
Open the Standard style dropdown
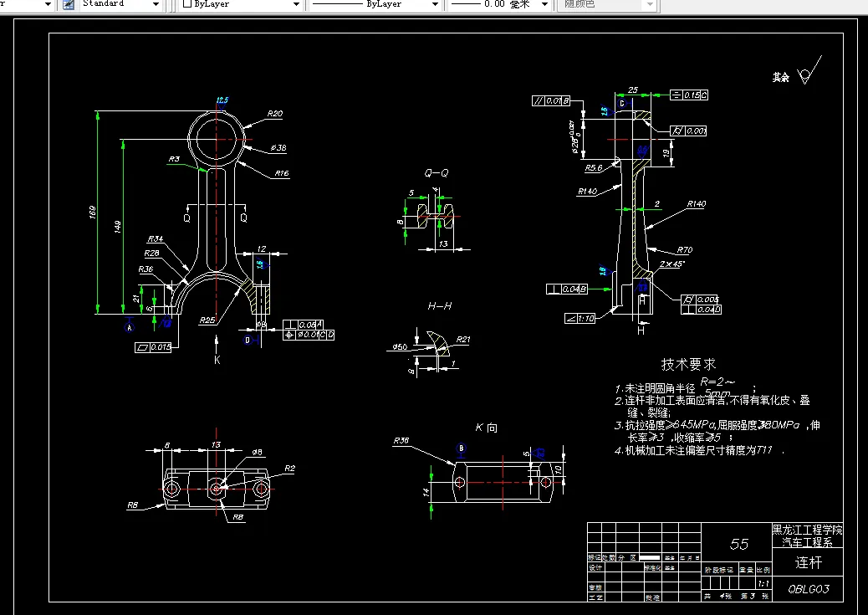tap(156, 4)
